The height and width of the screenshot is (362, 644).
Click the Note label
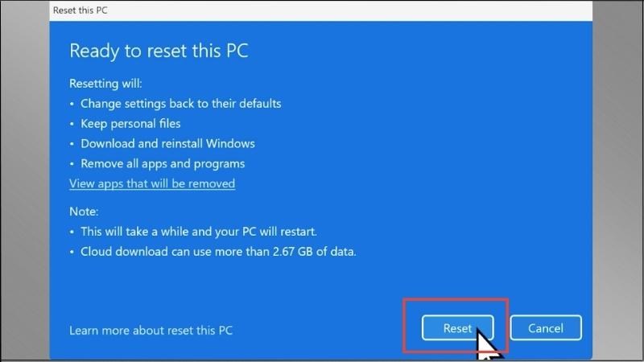coord(84,212)
